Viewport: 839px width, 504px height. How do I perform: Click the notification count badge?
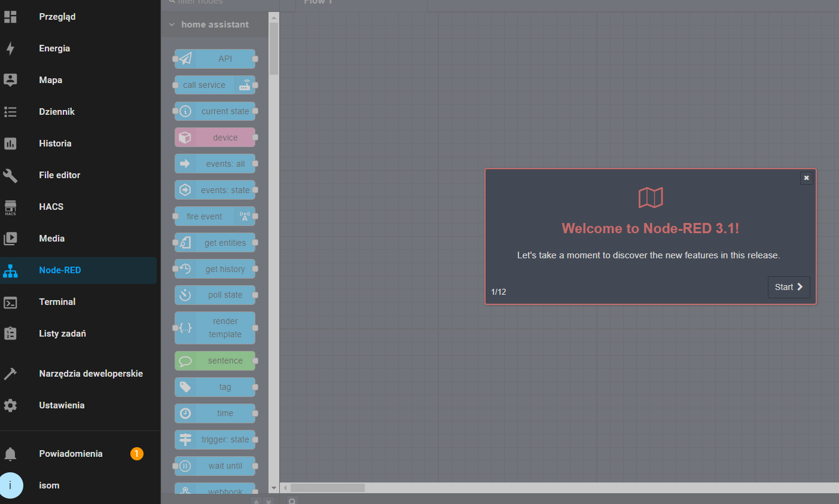(x=136, y=454)
